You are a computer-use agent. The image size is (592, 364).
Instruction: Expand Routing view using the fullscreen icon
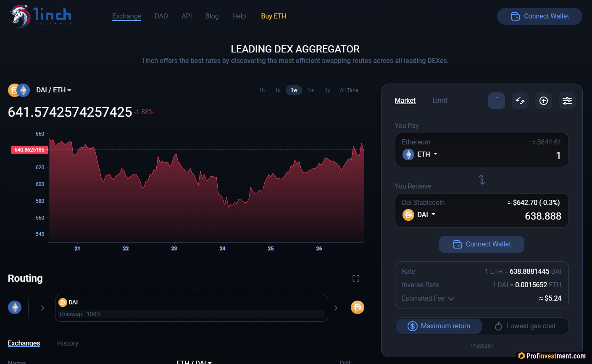click(355, 278)
